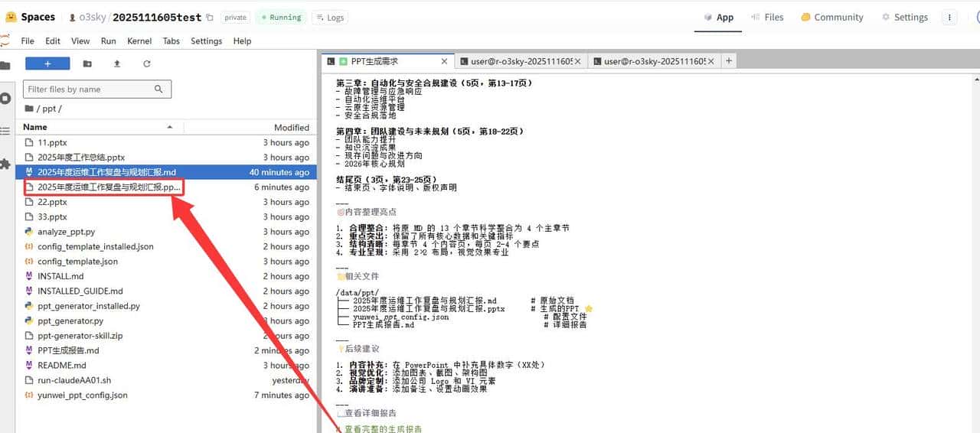Screen dimensions: 980x433
Task: Open the file browser sidebar panel
Action: pyautogui.click(x=5, y=64)
